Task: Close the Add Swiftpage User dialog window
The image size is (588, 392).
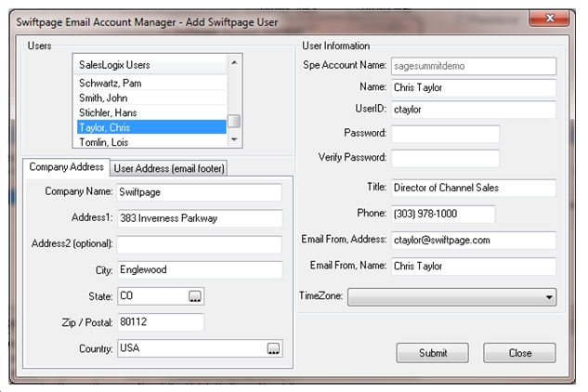Action: (x=549, y=18)
